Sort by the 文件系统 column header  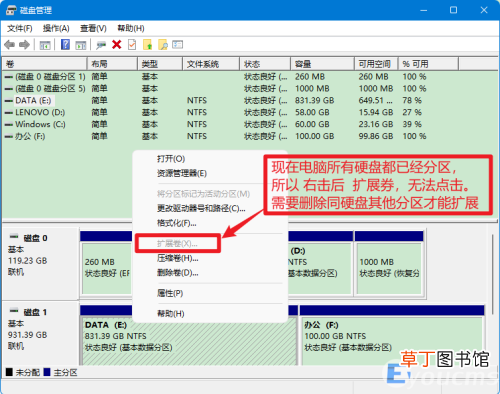click(x=211, y=64)
